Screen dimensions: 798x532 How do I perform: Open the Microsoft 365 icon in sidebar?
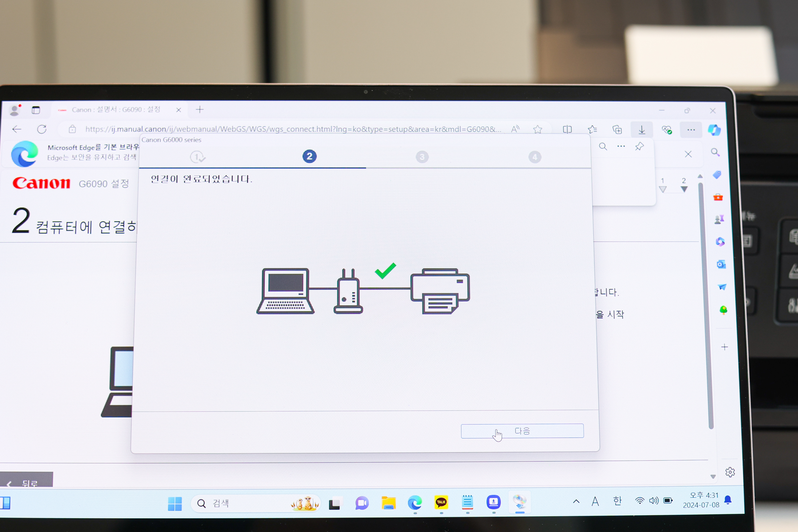(720, 242)
